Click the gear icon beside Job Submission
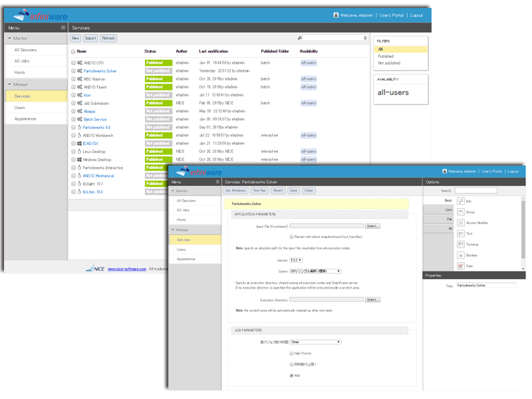Screen dimensions: 532x399 point(80,103)
